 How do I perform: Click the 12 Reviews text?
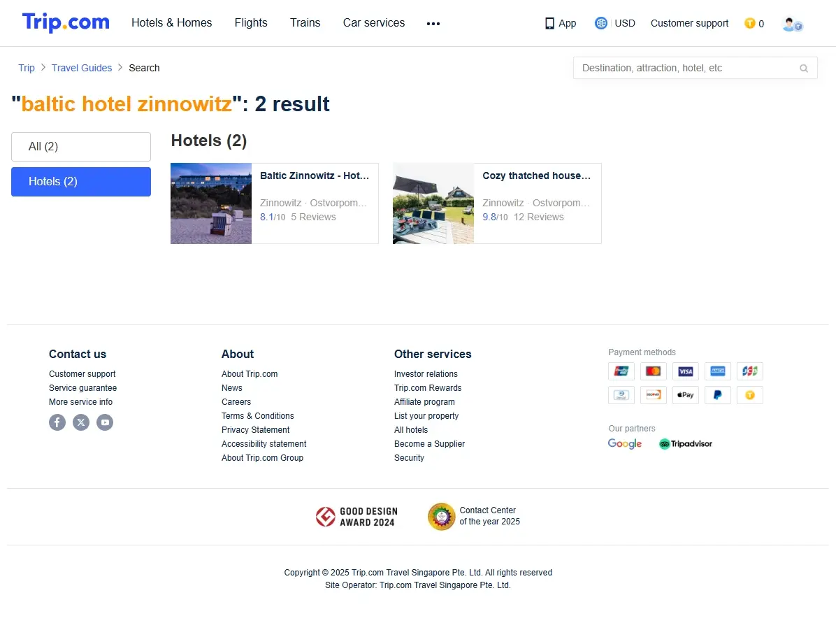pos(538,217)
